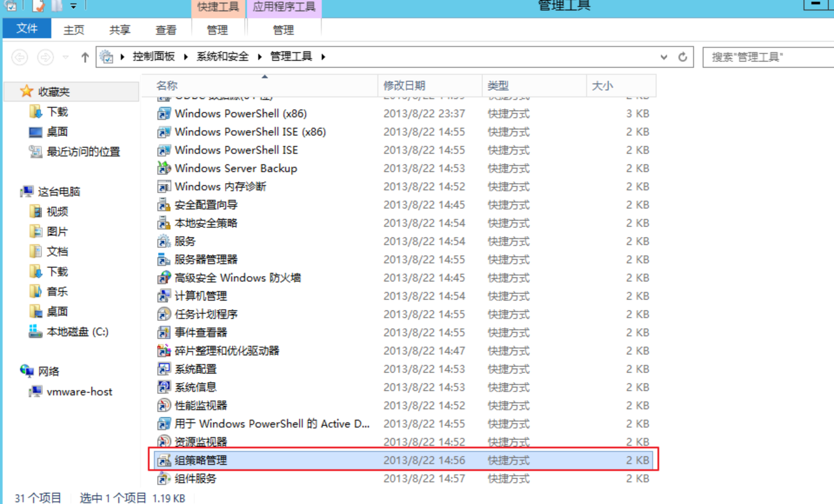
Task: Select the 用于 Windows PowerShell 的 Active D... icon
Action: [x=164, y=424]
